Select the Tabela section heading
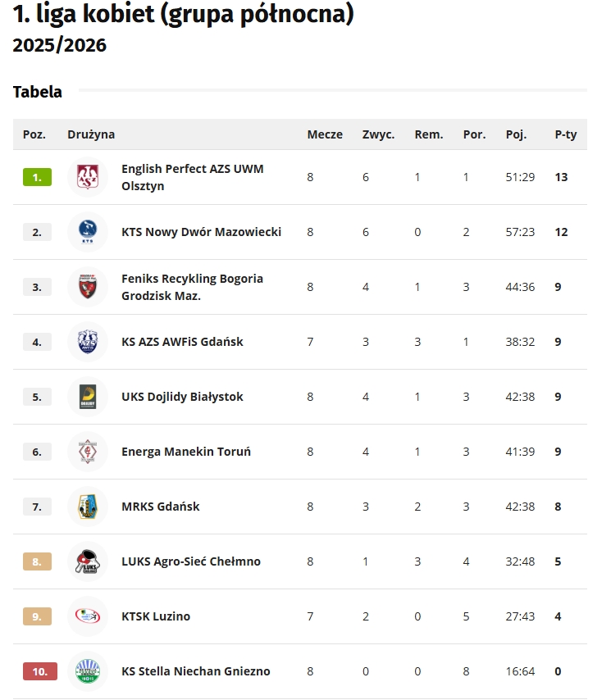This screenshot has height=700, width=611. (38, 92)
